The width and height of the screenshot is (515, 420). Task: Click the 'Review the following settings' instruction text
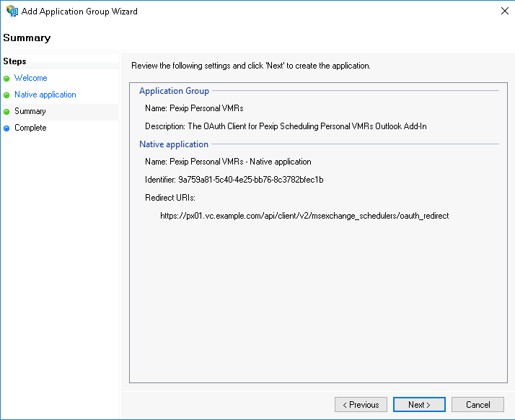tap(250, 66)
